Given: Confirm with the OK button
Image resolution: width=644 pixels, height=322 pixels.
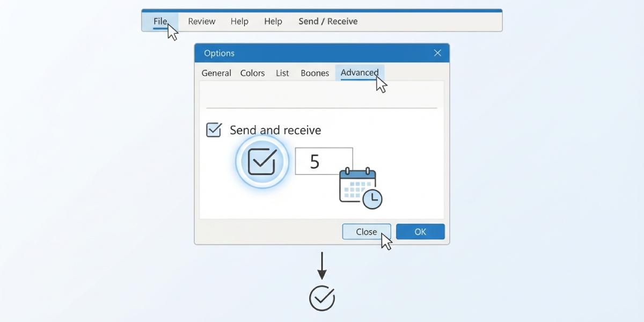Looking at the screenshot, I should pyautogui.click(x=420, y=232).
